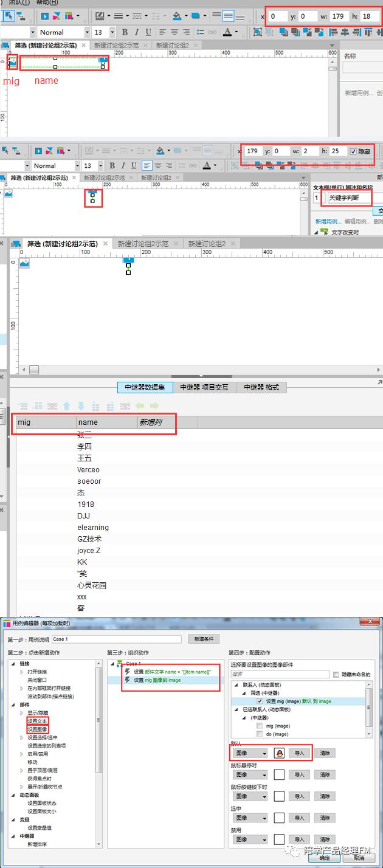
Task: Select the mig column header
Action: coord(46,422)
